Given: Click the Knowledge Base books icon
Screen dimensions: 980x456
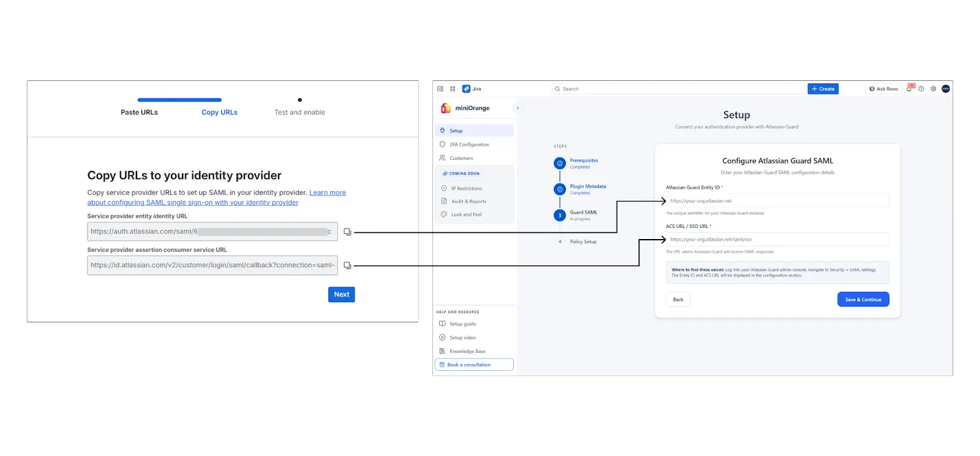Looking at the screenshot, I should 442,351.
